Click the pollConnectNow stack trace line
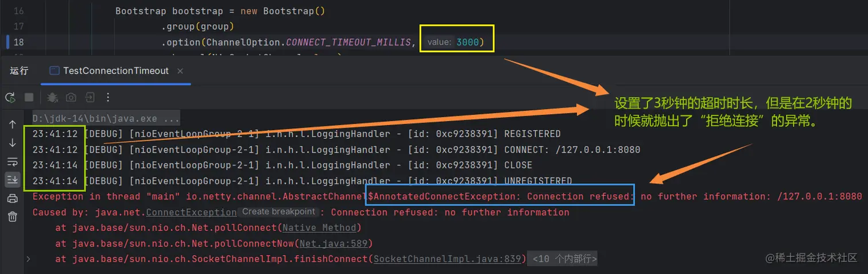868x274 pixels. point(215,244)
